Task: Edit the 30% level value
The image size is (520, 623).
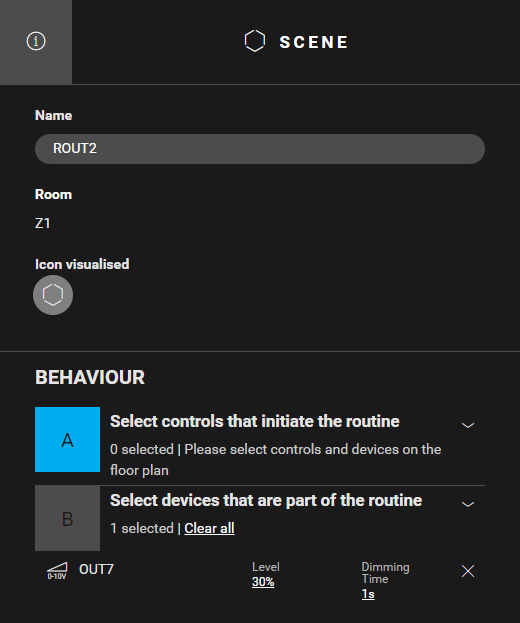Action: (263, 582)
